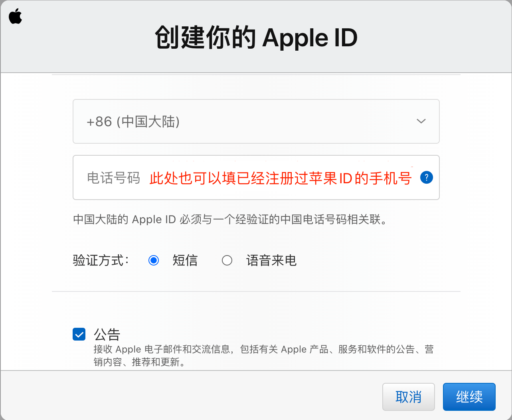Click the 接收 Apple 电子邮件 description text
512x420 pixels.
coord(263,355)
